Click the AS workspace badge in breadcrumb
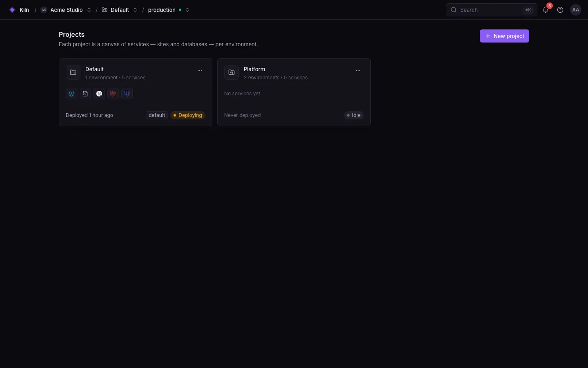The image size is (588, 368). click(x=44, y=10)
